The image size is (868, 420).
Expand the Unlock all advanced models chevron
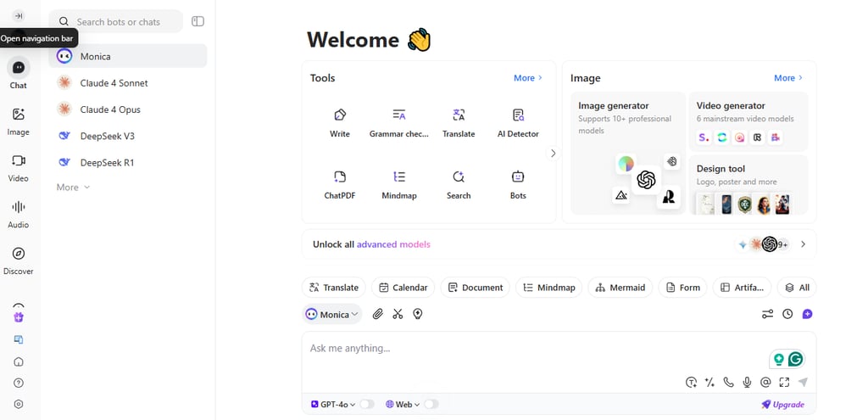pos(804,244)
